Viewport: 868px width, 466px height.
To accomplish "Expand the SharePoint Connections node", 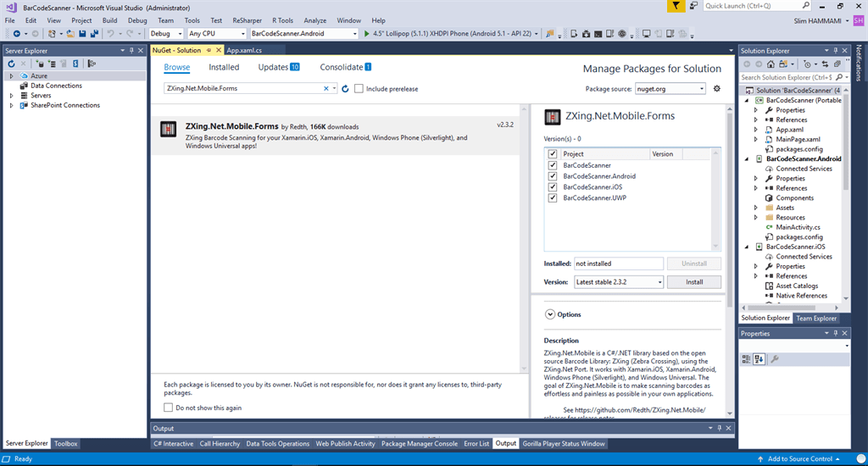I will point(11,105).
